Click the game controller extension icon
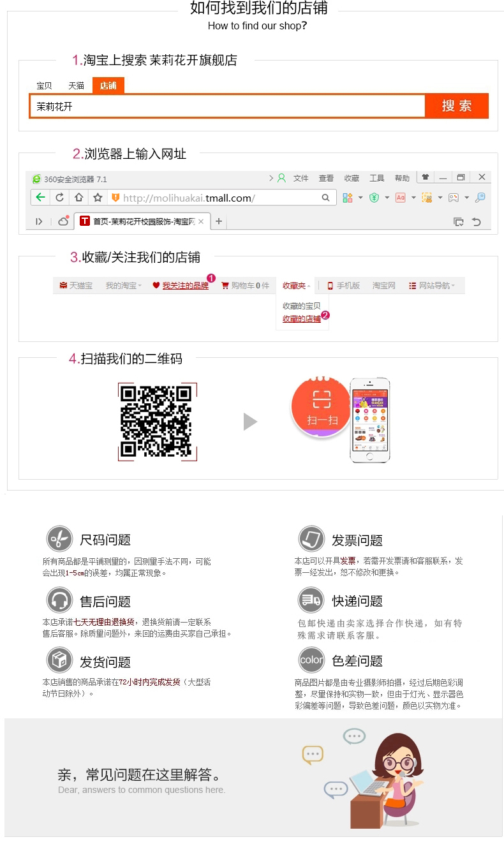 (454, 198)
